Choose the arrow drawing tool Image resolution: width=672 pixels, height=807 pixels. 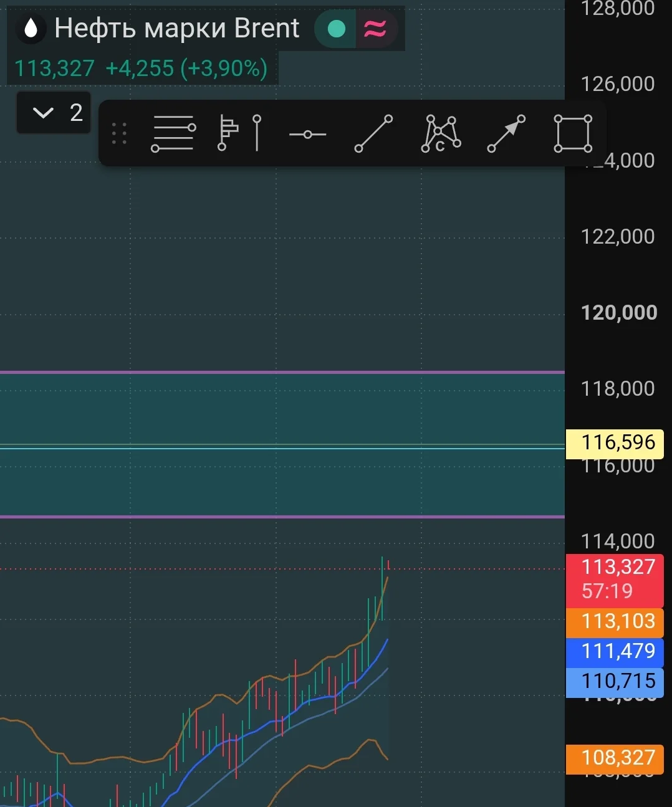tap(506, 133)
